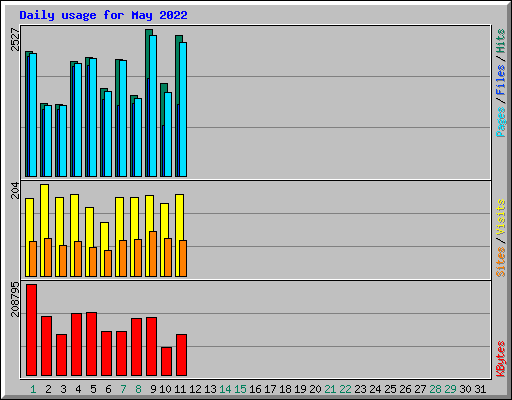The height and width of the screenshot is (400, 512).
Task: Click day label 1 on x-axis
Action: [33, 389]
